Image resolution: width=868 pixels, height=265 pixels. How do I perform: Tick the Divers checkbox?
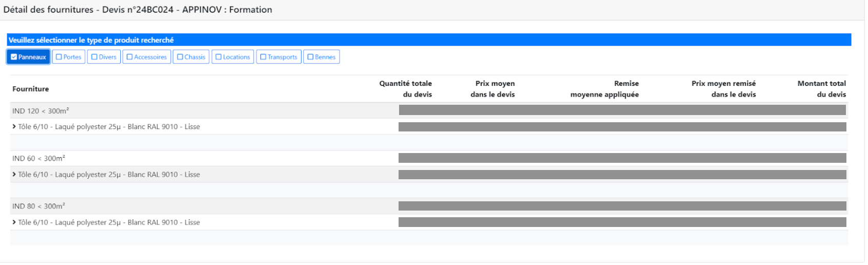tap(95, 57)
